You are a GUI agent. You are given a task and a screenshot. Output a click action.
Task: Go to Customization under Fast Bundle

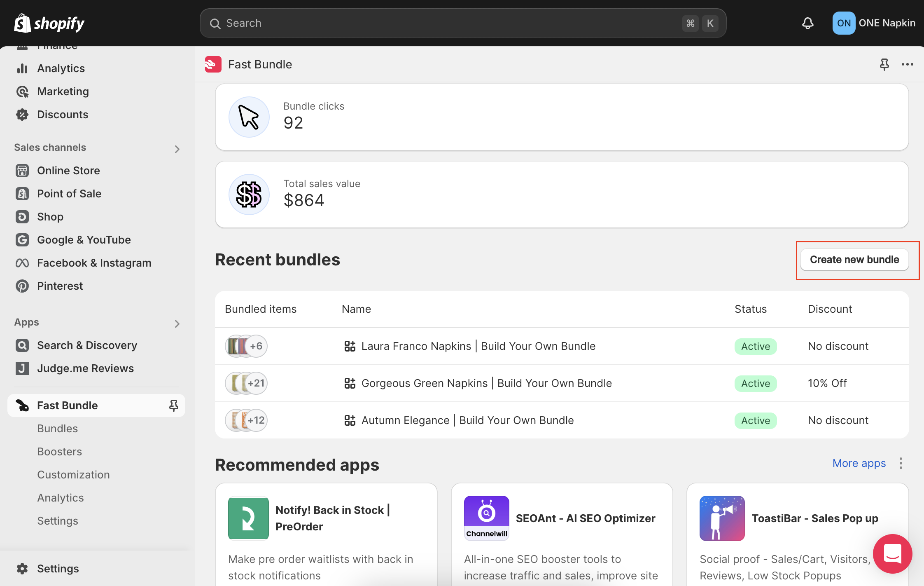(x=73, y=475)
